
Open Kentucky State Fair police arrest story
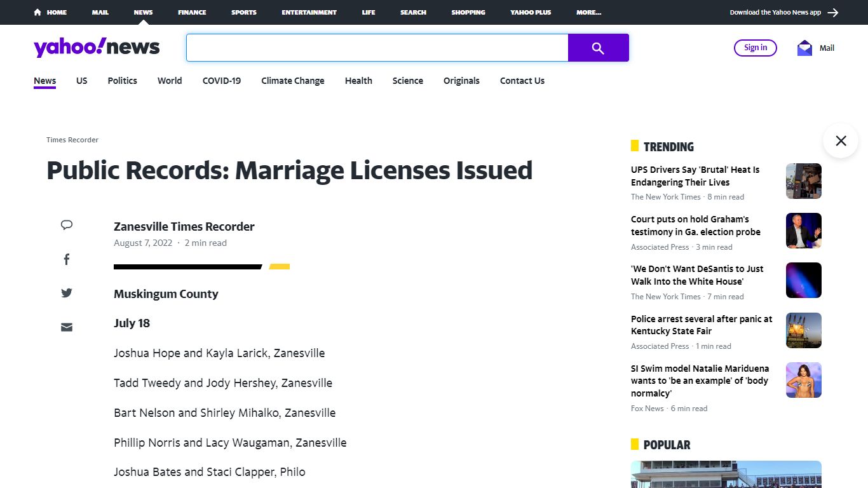(x=702, y=325)
